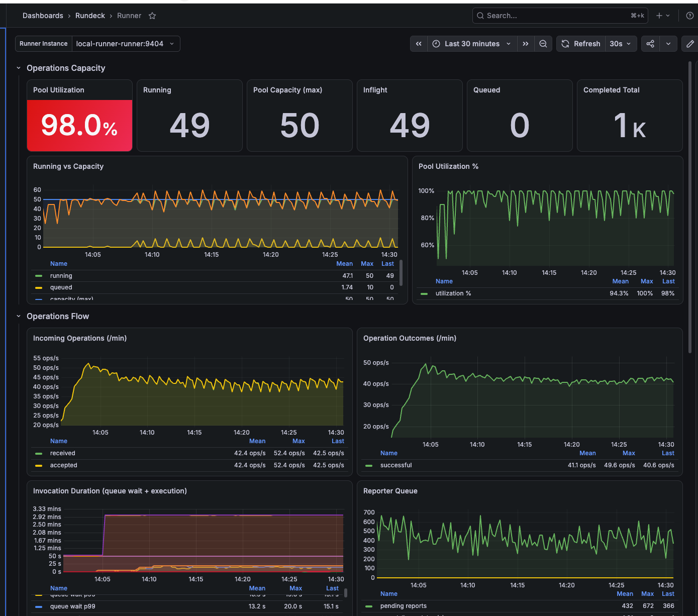
Task: Collapse the Operations Flow row
Action: (19, 316)
